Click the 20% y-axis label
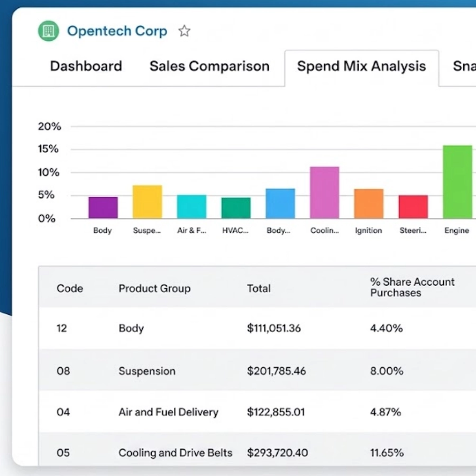This screenshot has height=476, width=476. tap(50, 126)
